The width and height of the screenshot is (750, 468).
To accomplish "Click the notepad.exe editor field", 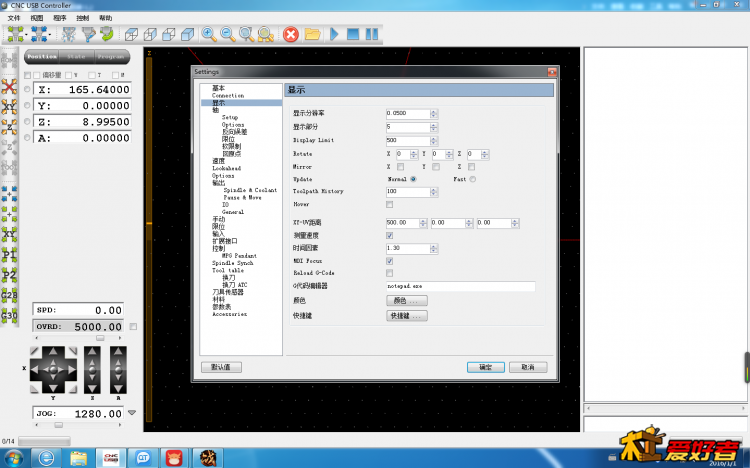I will pyautogui.click(x=460, y=286).
